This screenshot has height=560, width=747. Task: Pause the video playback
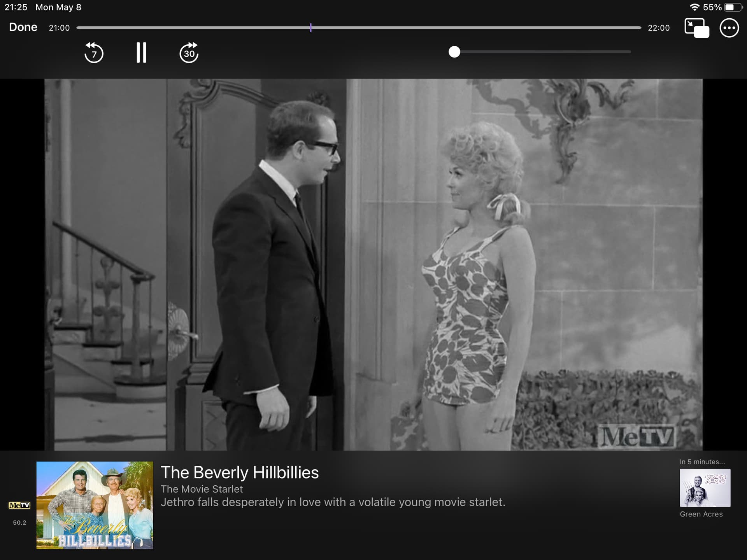[141, 52]
